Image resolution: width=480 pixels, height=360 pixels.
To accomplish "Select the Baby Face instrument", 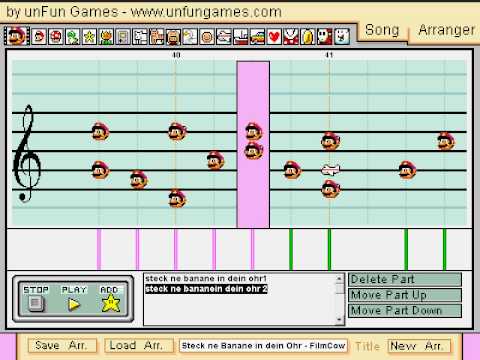I will point(207,37).
